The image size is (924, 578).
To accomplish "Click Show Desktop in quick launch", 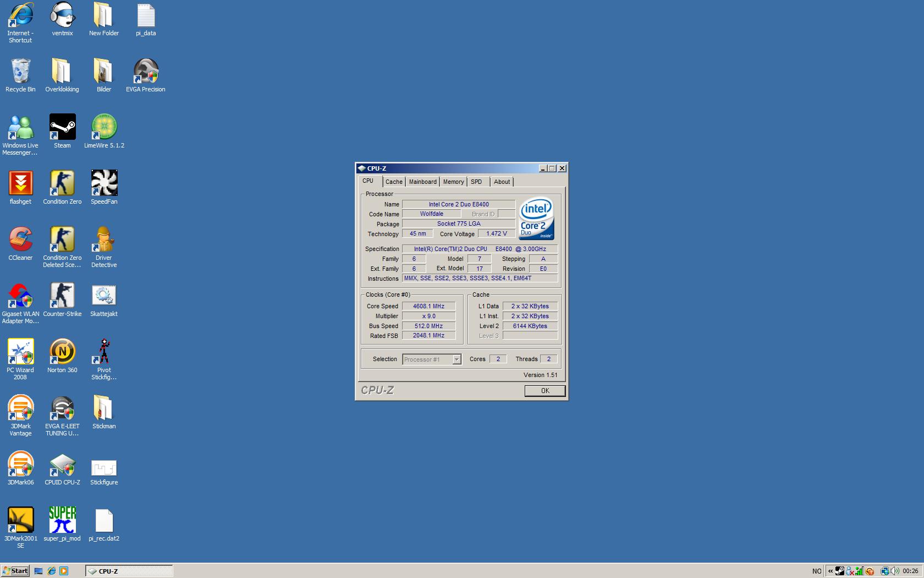I will (x=38, y=571).
